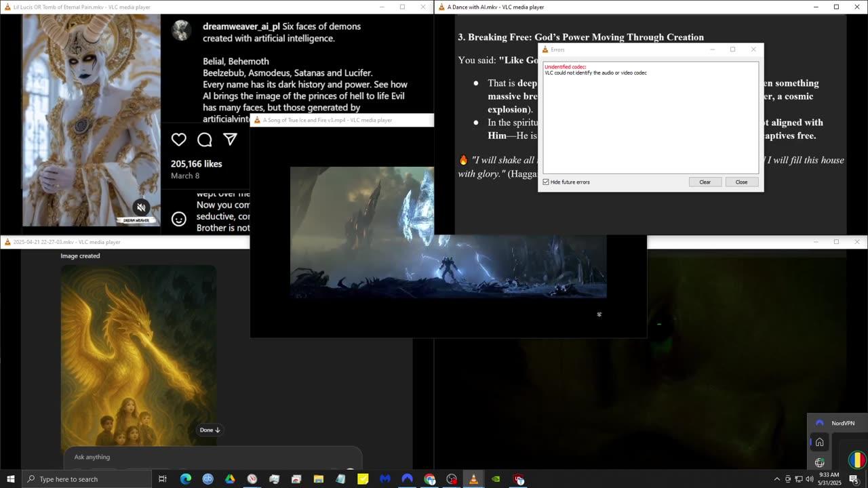Click the Unidentified codec error text

coord(565,67)
